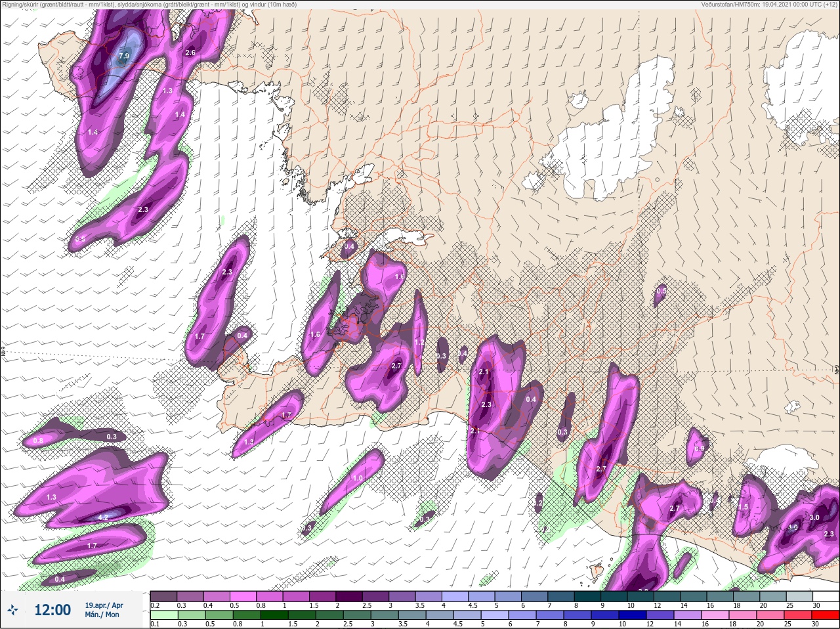Screen dimensions: 840x629
Task: Click upper legend pink swatch between 0.5 and 0.8
Action: pos(243,596)
